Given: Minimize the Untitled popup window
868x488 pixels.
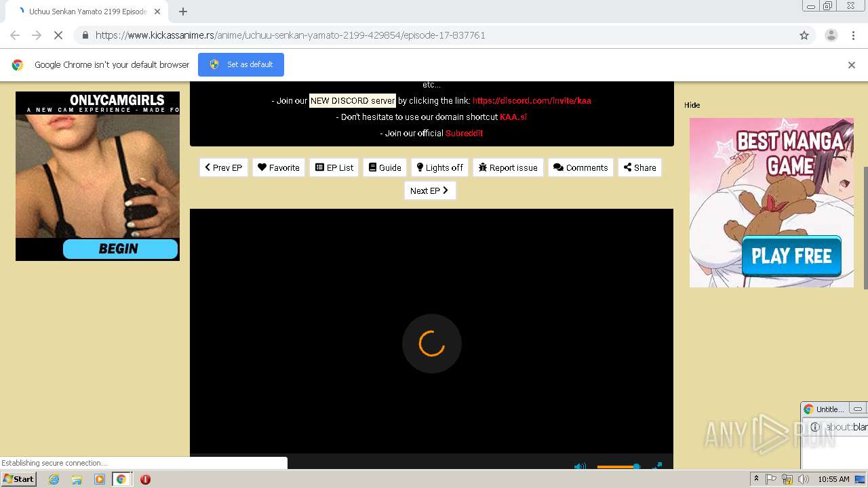Looking at the screenshot, I should click(x=858, y=409).
